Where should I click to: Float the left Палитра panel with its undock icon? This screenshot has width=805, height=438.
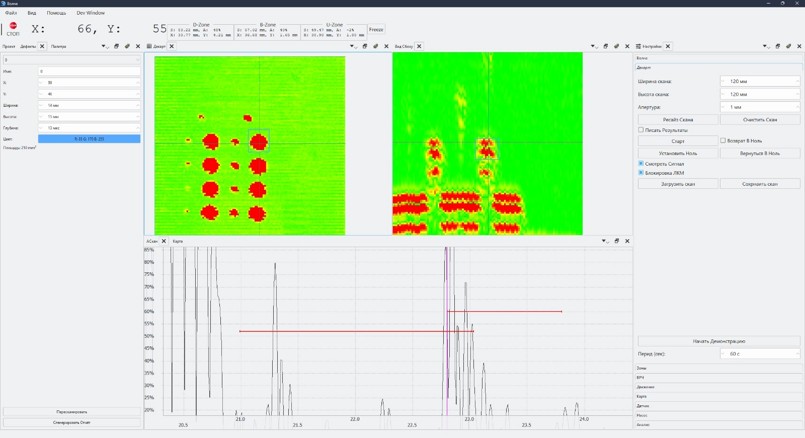pyautogui.click(x=116, y=46)
